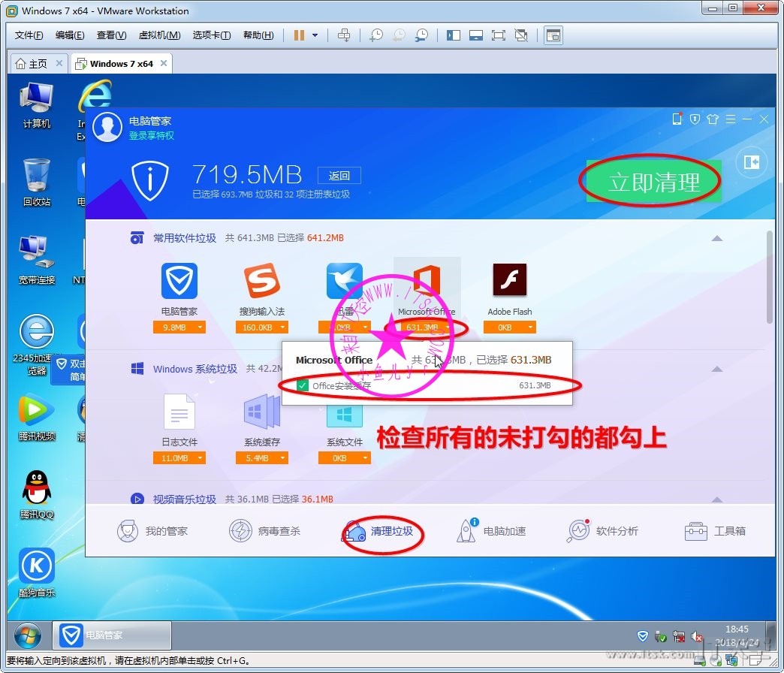Uncheck the Office安装缓存 checkbox
Image resolution: width=784 pixels, height=673 pixels.
click(302, 385)
